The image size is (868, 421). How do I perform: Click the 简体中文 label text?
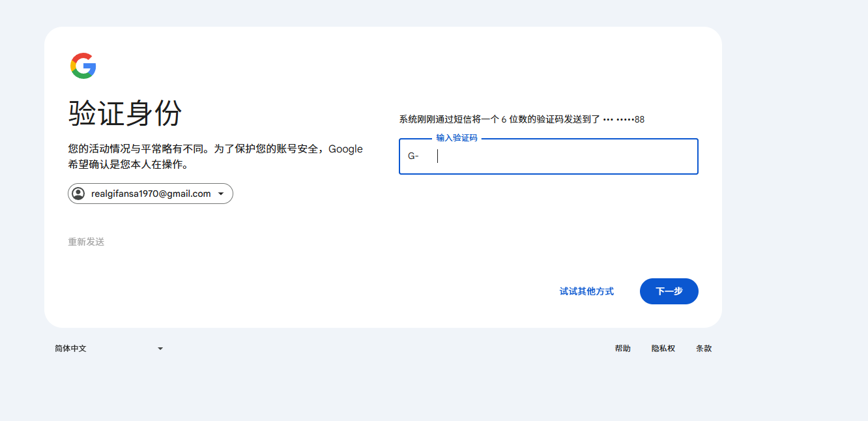tap(69, 349)
